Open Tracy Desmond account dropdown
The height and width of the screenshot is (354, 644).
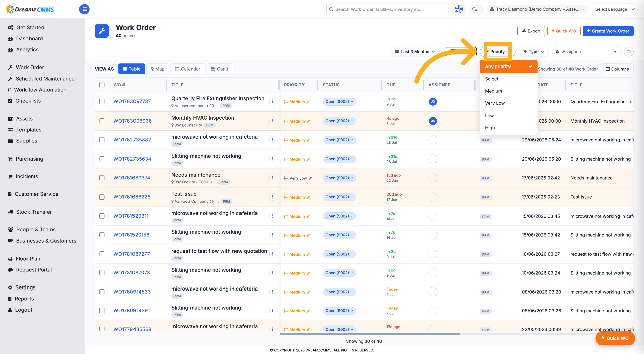[x=537, y=9]
